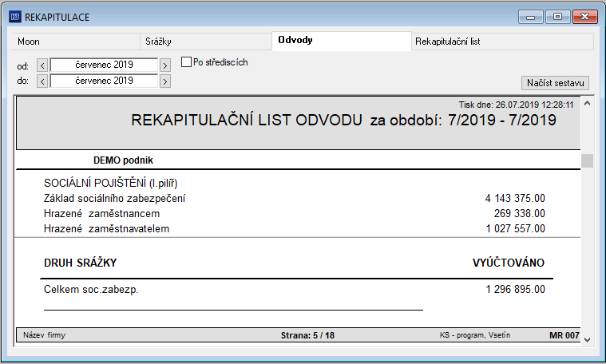
Task: Click the REKAPITULAČNÍ LIST ODVODU report title
Action: coord(247,121)
